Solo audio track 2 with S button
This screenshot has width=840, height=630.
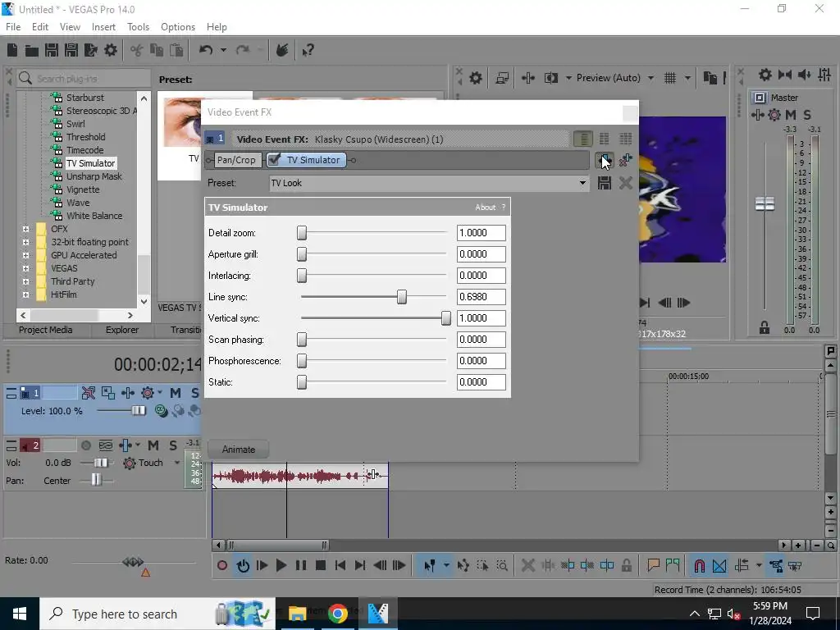pyautogui.click(x=173, y=445)
